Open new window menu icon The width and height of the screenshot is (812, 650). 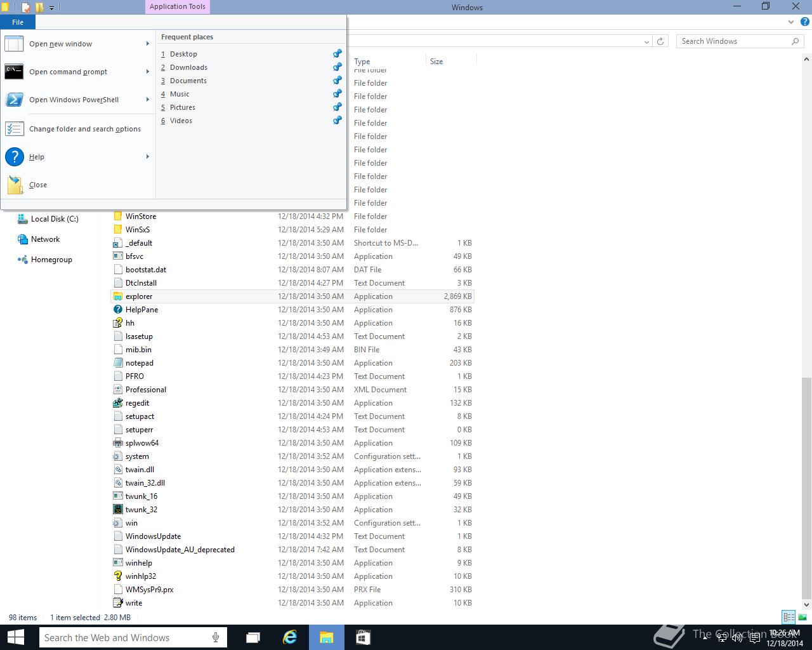click(14, 44)
